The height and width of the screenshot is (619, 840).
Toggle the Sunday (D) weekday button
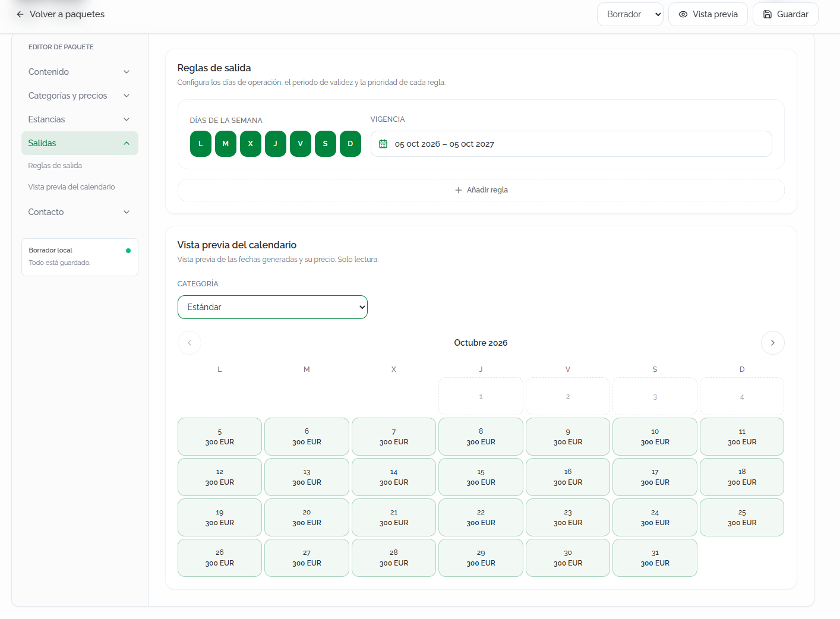[x=350, y=144]
